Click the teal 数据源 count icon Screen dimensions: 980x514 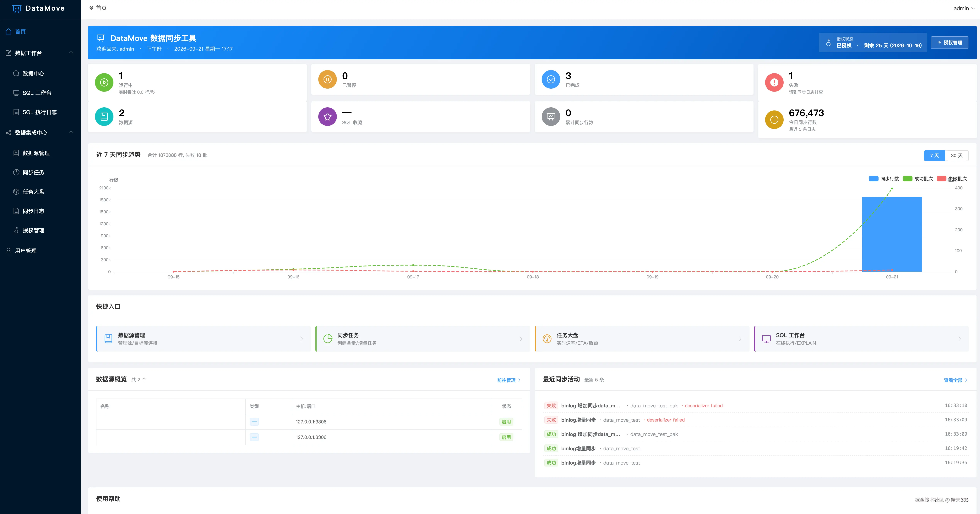point(104,116)
